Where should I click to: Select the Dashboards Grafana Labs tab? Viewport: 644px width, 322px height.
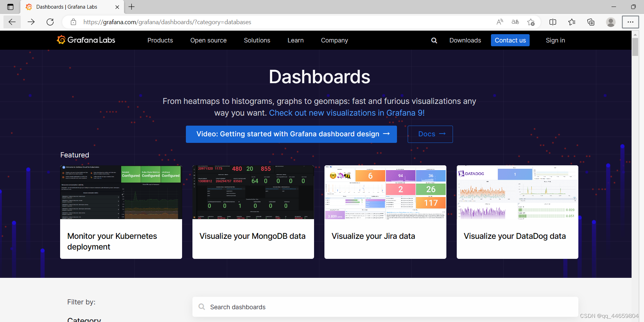coord(73,7)
